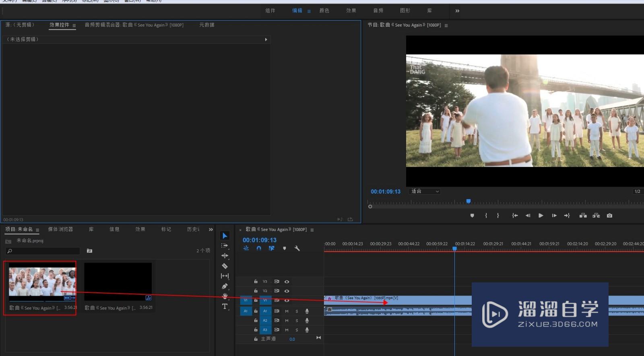Mark Out point in Program monitor
The width and height of the screenshot is (644, 356).
tap(498, 216)
